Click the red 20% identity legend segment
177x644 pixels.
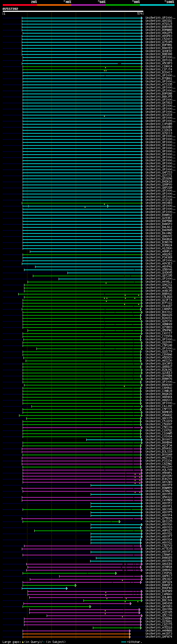20,5
